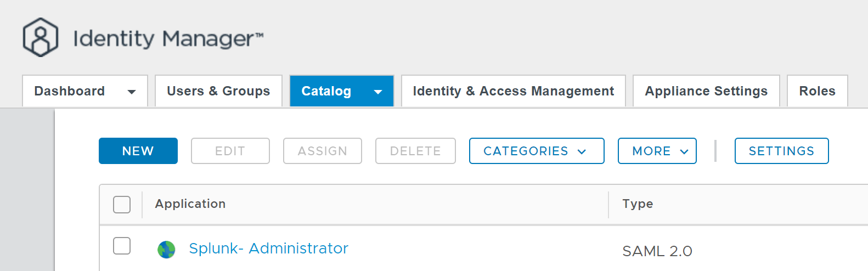Select the Roles tab

(x=817, y=91)
